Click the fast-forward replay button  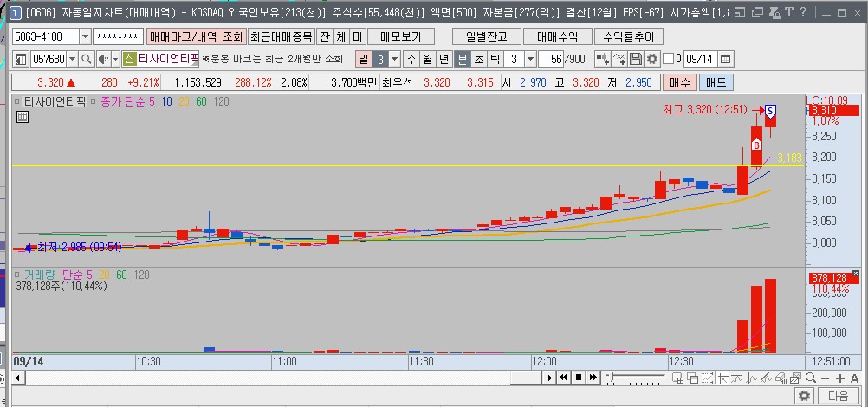593,378
